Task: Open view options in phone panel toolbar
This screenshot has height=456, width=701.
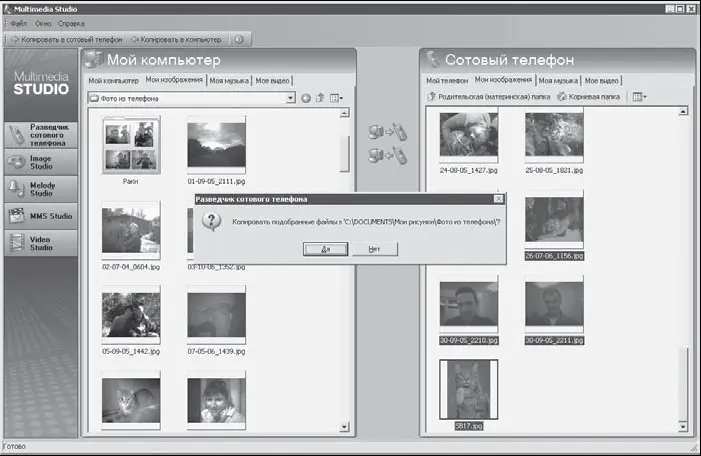Action: (639, 97)
